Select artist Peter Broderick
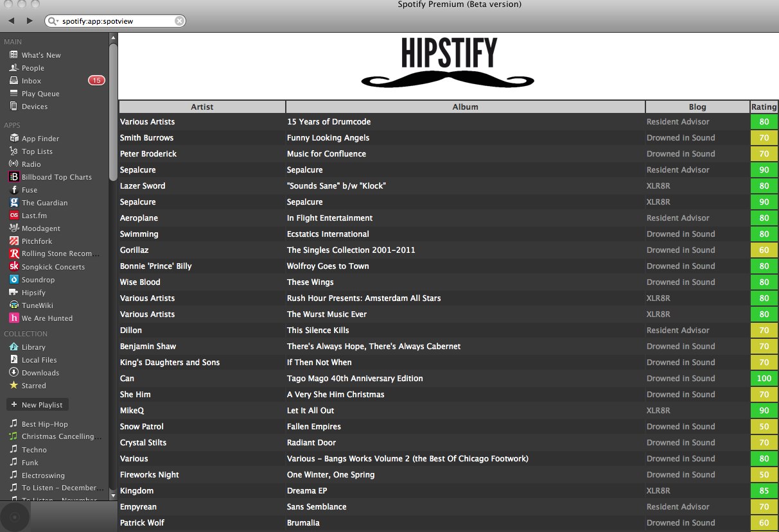This screenshot has height=532, width=779. tap(148, 154)
